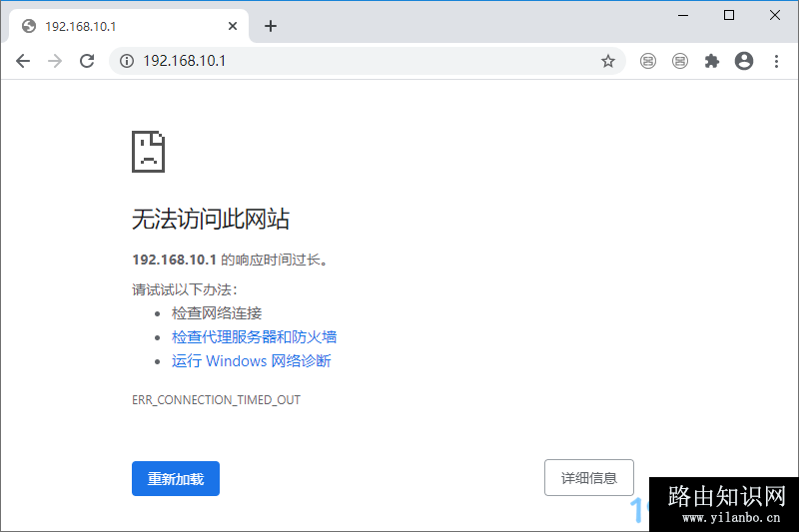This screenshot has width=799, height=532.
Task: Open 检查代理服务器和防火墙 link
Action: point(254,337)
